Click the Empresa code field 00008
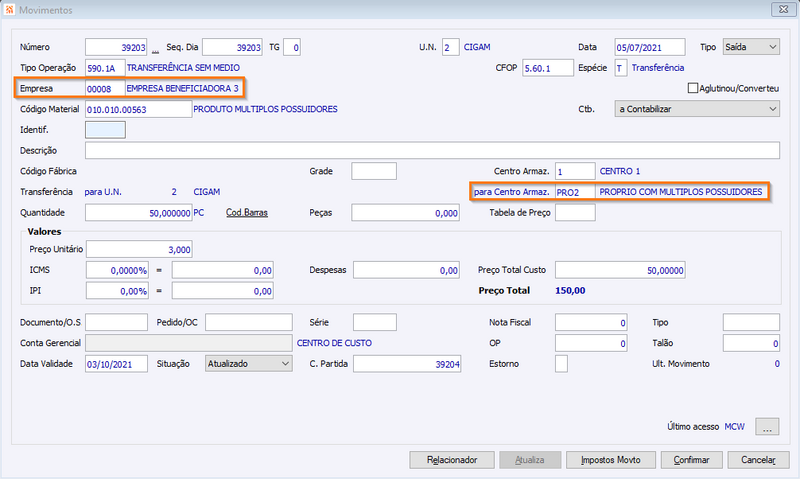The height and width of the screenshot is (479, 800). pyautogui.click(x=105, y=88)
